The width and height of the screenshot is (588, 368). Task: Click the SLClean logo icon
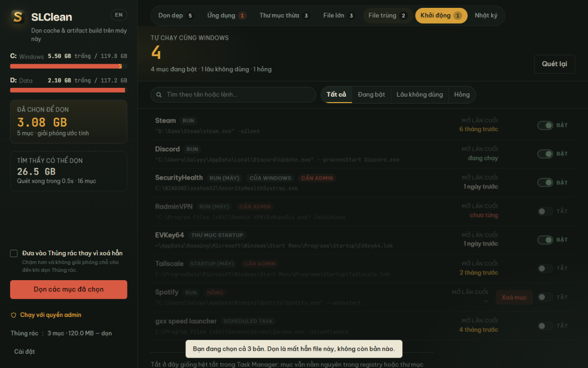18,17
